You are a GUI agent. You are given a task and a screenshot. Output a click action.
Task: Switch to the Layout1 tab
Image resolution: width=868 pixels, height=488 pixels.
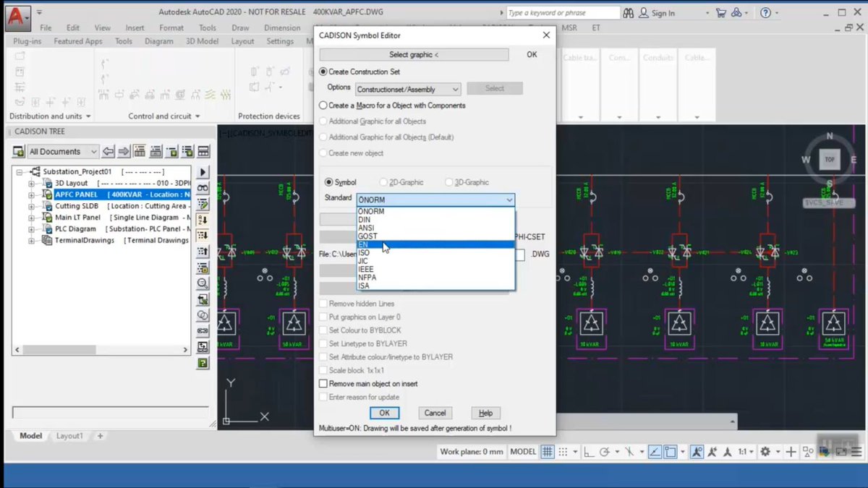click(70, 436)
